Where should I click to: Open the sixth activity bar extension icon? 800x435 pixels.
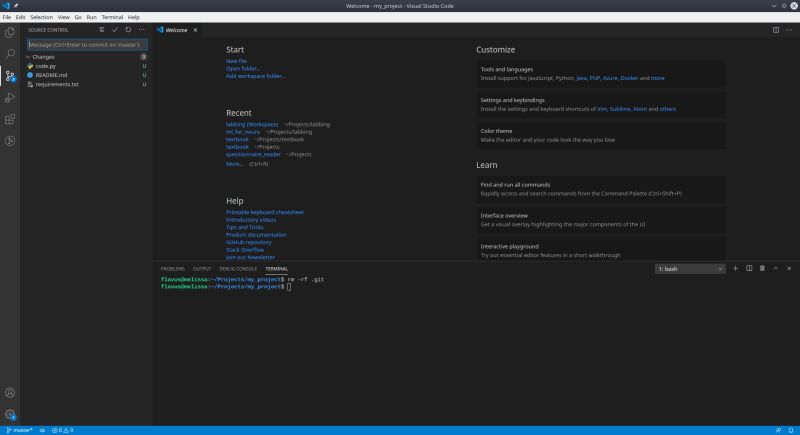10,141
